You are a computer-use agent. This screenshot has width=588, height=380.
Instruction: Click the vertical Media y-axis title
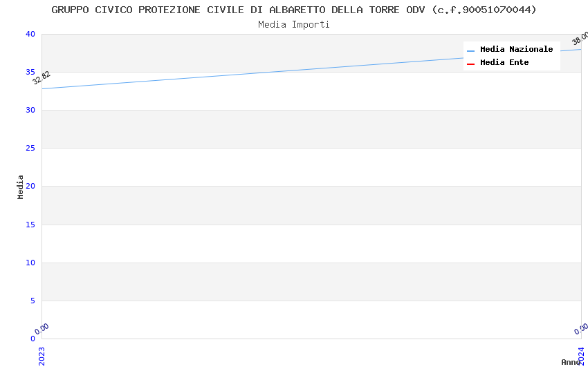point(21,187)
